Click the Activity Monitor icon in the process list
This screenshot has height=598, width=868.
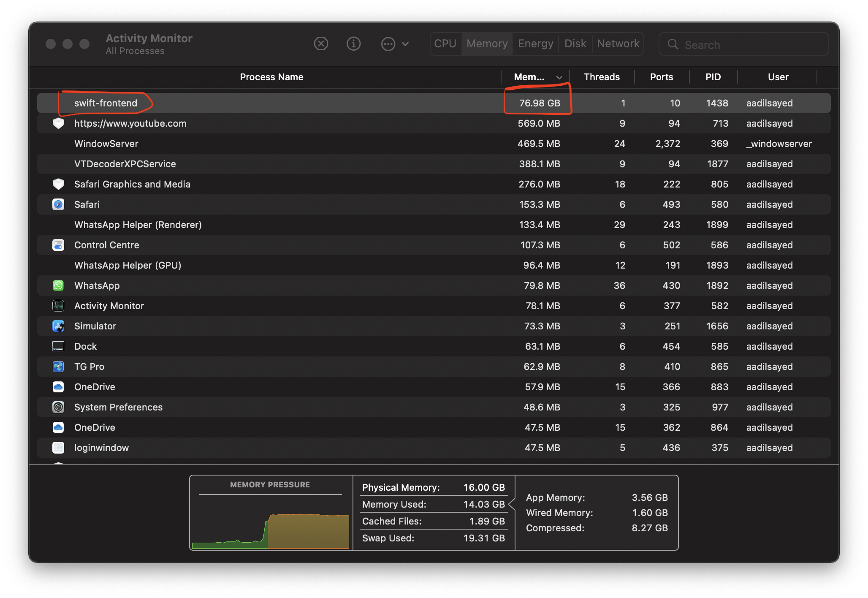(x=58, y=306)
